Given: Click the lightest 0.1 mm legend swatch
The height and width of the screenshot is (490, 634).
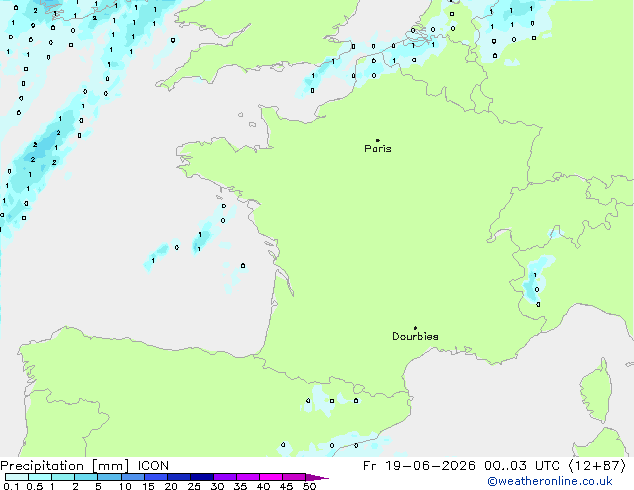Looking at the screenshot, I should (x=17, y=477).
